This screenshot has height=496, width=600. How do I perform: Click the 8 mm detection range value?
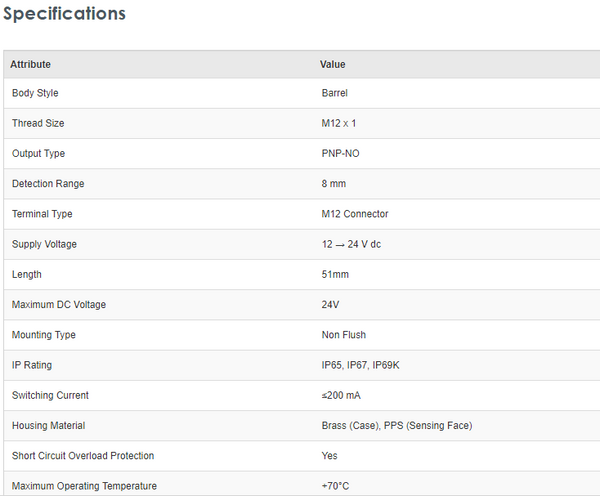tap(334, 184)
